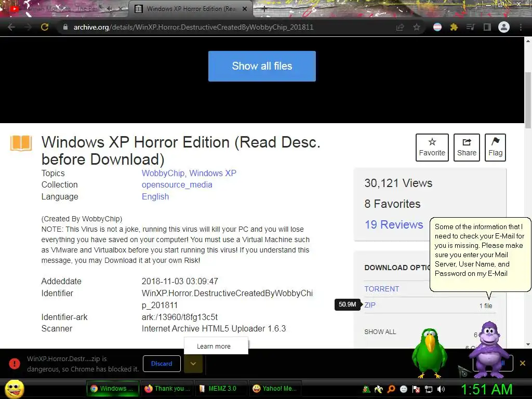Switch to the Windows taskbar button
This screenshot has height=399, width=532.
click(x=113, y=389)
